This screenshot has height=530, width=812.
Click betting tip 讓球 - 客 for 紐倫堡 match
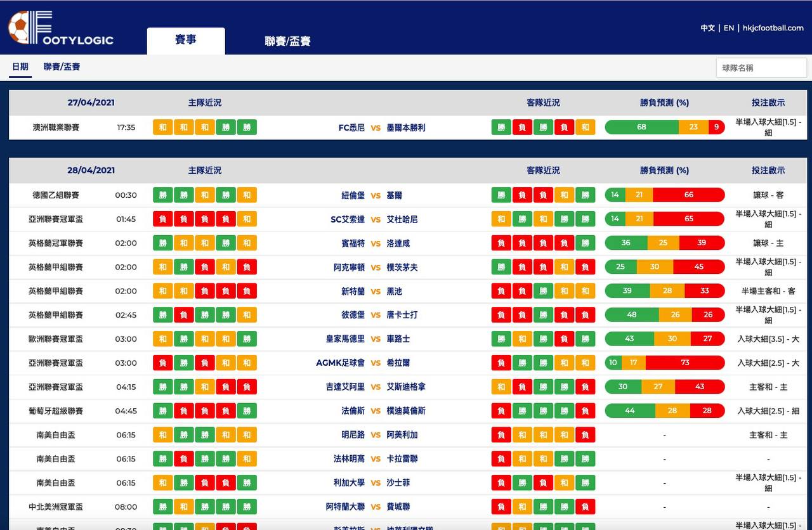[x=768, y=195]
